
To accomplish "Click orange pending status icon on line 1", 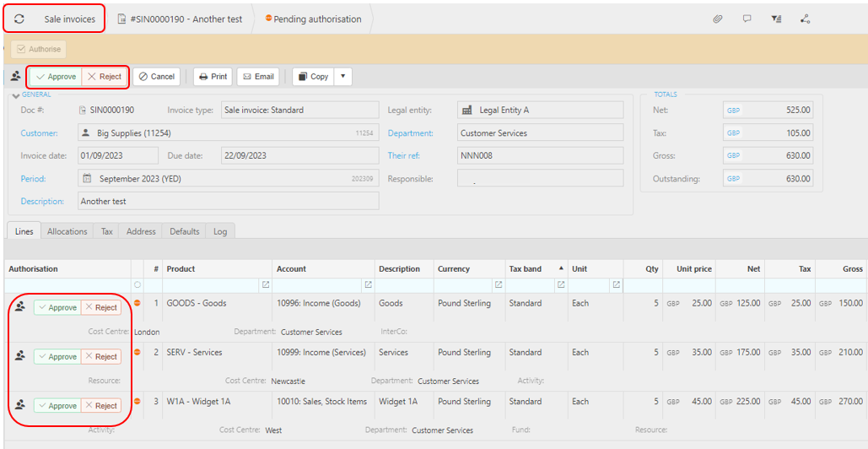I will point(137,303).
